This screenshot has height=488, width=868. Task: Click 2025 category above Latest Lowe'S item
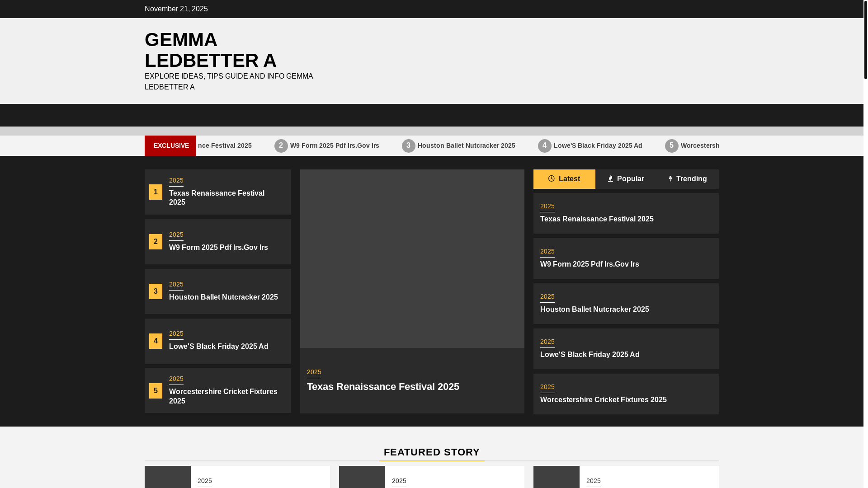547,342
